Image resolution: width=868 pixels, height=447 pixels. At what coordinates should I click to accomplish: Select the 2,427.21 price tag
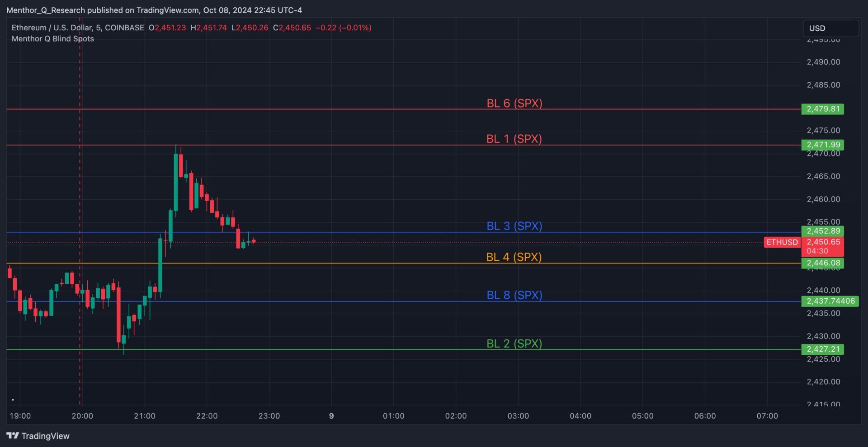823,349
